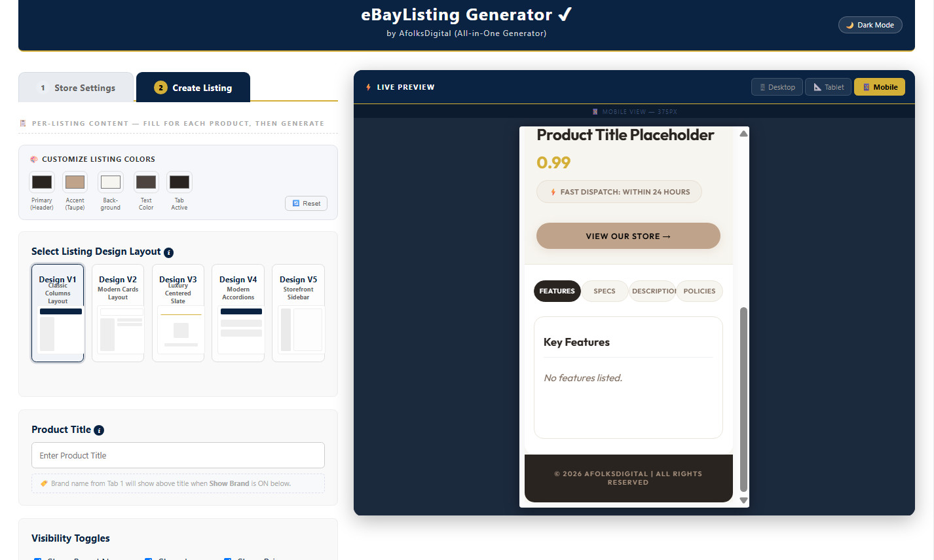This screenshot has width=934, height=560.
Task: Open the Store Settings tab
Action: 76,88
